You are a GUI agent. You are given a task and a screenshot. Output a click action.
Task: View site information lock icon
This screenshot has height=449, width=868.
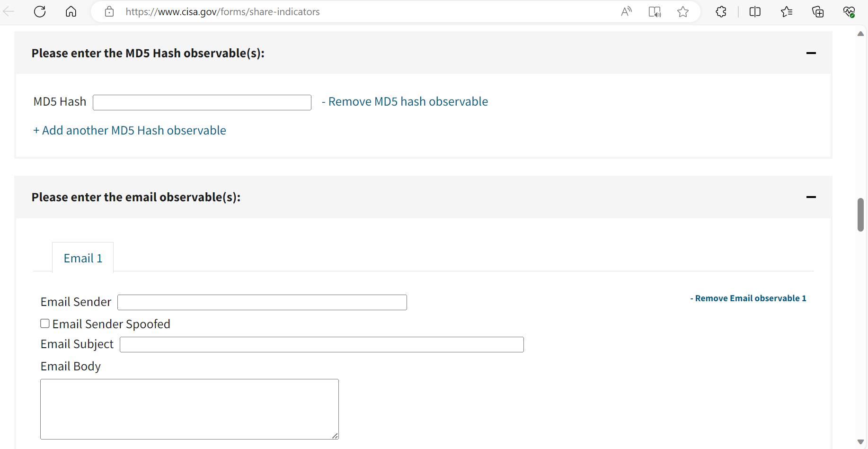pyautogui.click(x=109, y=12)
